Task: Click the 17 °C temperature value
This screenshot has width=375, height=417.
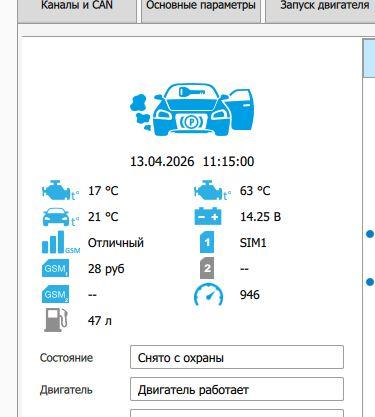Action: 103,191
